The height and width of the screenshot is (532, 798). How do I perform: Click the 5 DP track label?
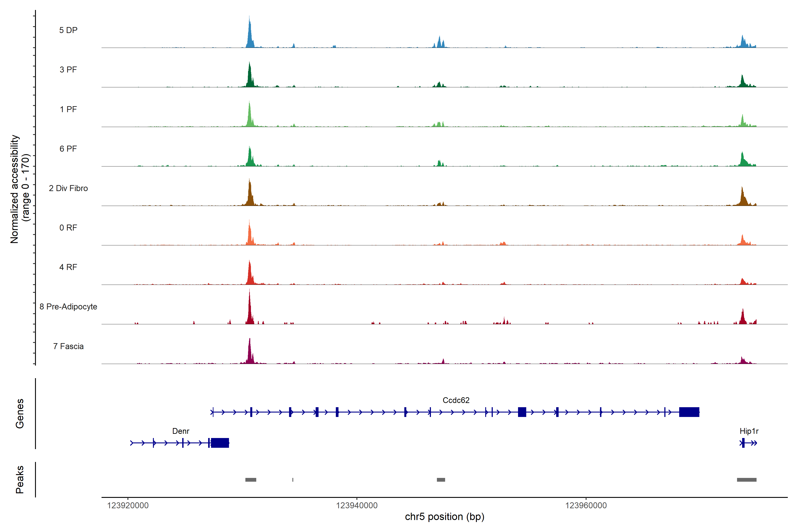68,30
